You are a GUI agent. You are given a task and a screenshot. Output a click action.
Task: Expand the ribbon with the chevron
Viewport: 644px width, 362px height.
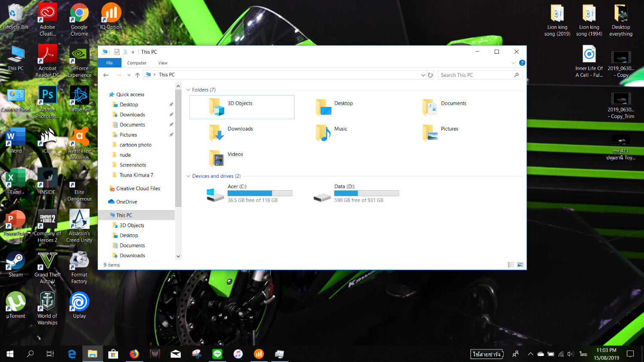point(513,63)
